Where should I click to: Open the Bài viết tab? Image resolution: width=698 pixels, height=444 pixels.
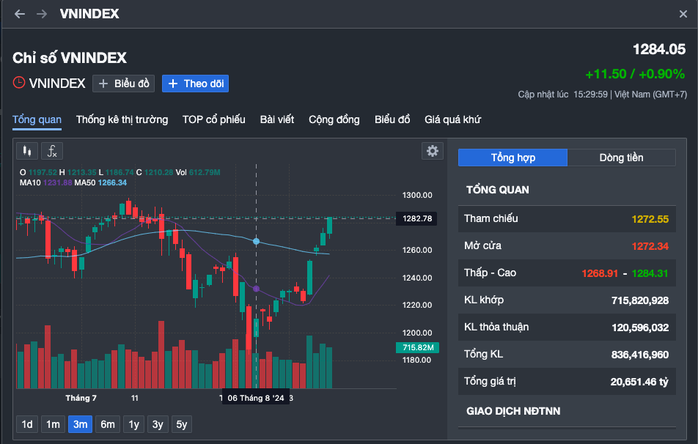pyautogui.click(x=277, y=120)
